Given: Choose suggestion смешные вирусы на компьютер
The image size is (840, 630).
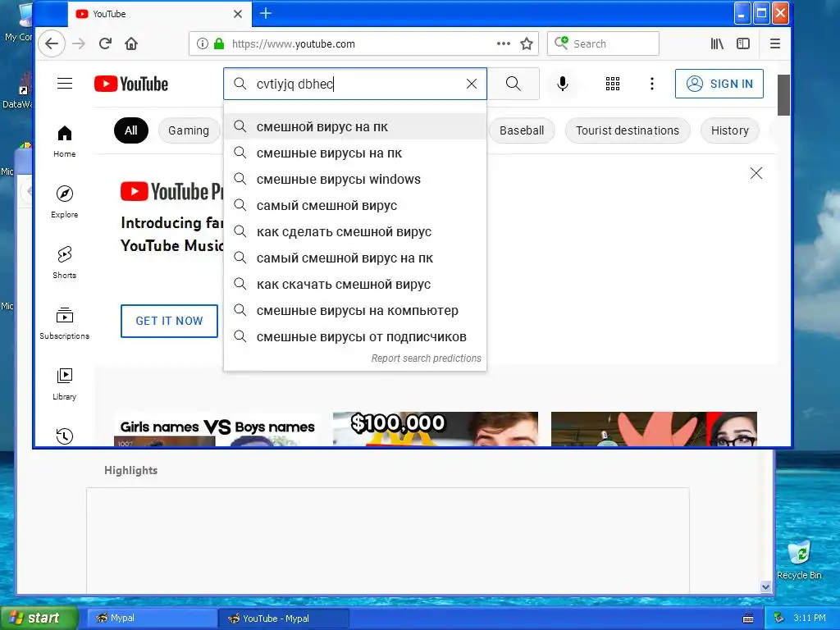Looking at the screenshot, I should (355, 311).
